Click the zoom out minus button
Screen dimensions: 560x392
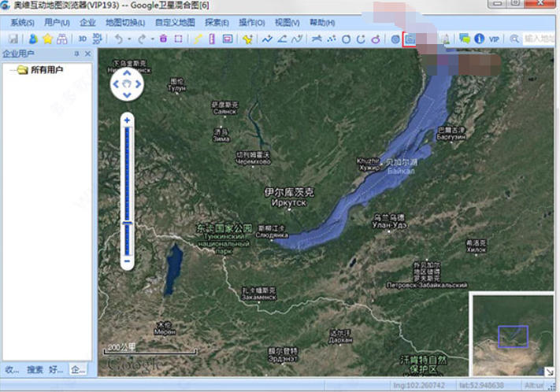coord(127,261)
